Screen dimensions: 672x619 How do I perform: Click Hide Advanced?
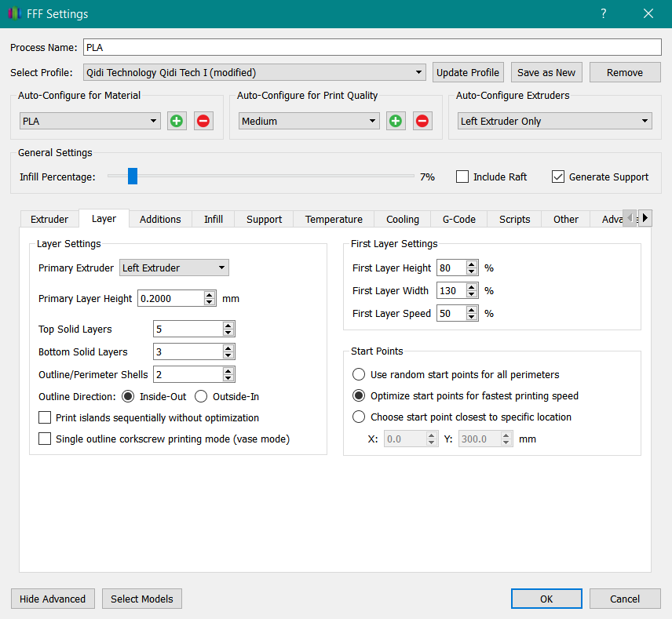coord(53,599)
